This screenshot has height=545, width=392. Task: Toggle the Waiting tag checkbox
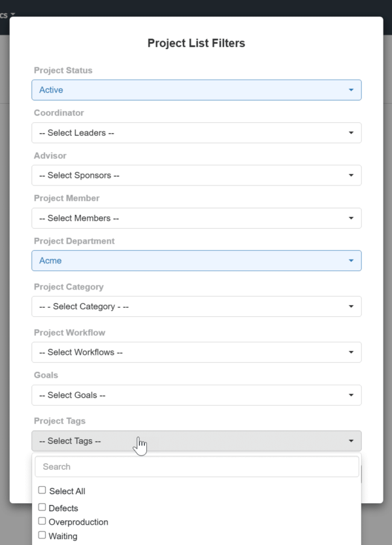coord(42,535)
